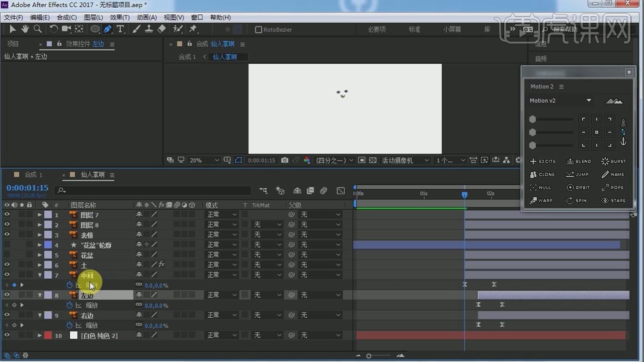644x362 pixels.
Task: Click the BURST tool in Motion panel
Action: [x=613, y=161]
